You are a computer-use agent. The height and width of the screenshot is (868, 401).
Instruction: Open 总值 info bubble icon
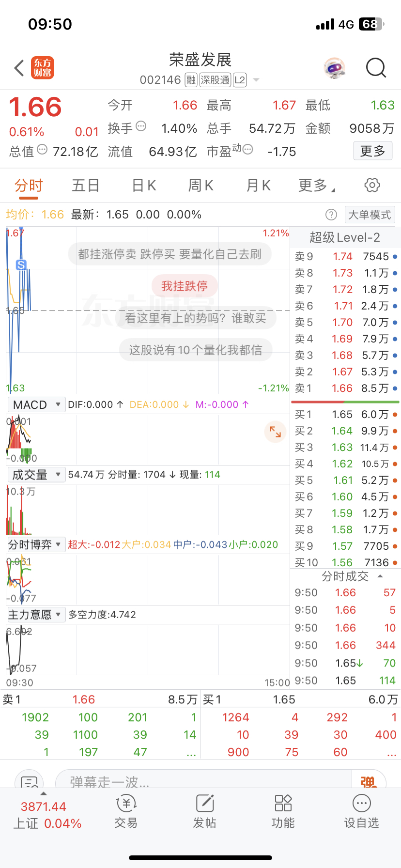42,150
